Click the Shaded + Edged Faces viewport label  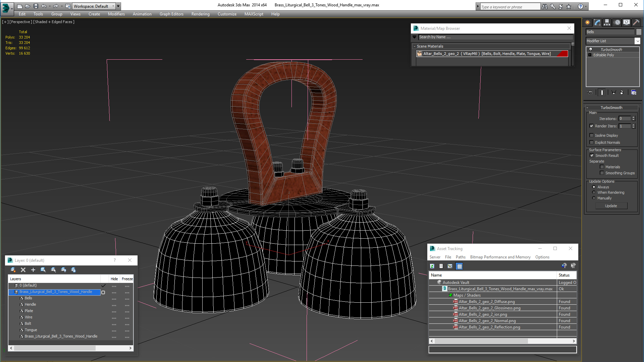point(54,22)
